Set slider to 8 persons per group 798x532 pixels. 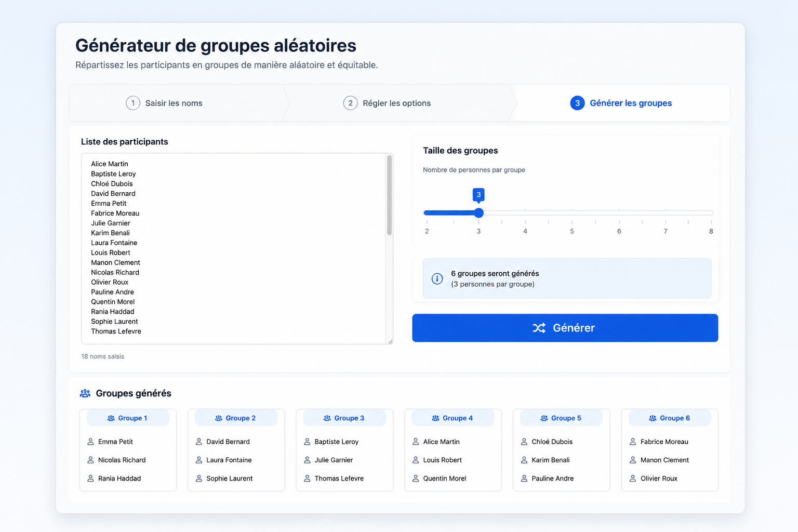click(x=711, y=212)
